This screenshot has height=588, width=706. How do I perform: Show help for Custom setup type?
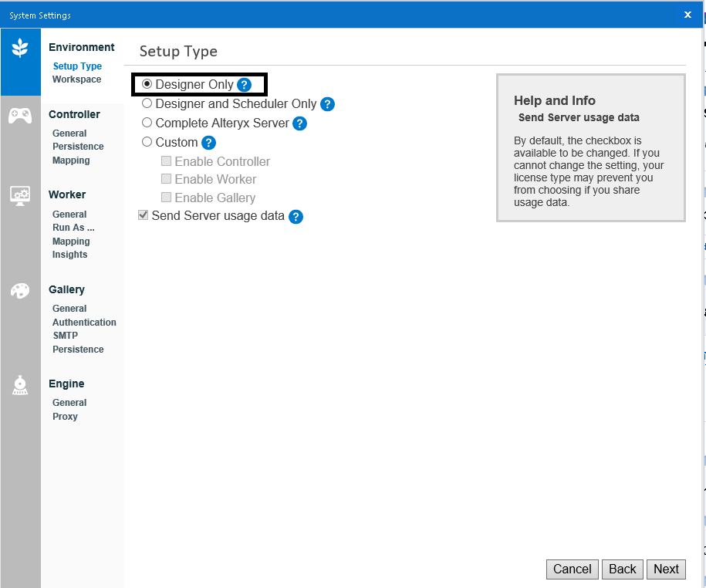(208, 143)
